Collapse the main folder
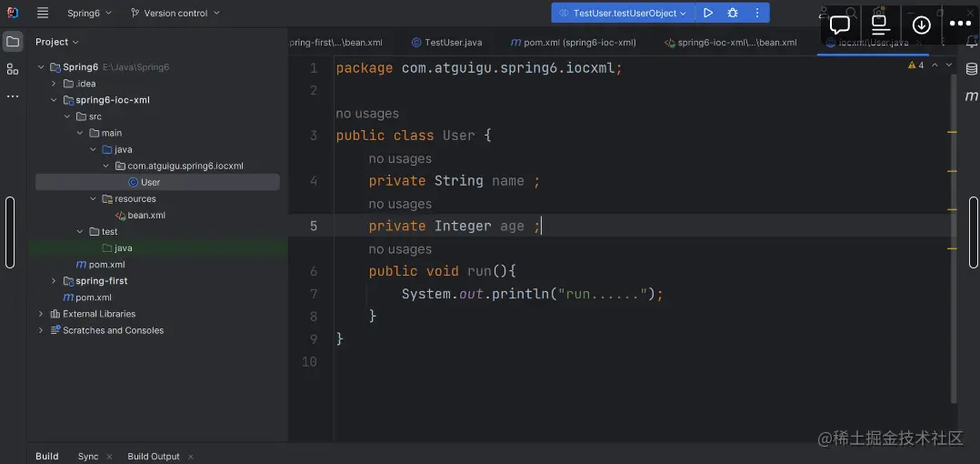This screenshot has width=980, height=464. point(80,133)
